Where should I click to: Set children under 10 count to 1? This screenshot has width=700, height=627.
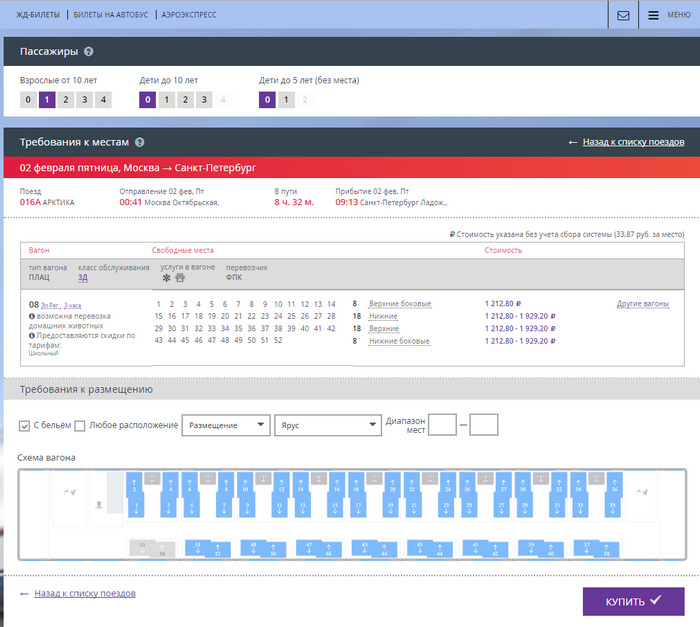coord(167,100)
